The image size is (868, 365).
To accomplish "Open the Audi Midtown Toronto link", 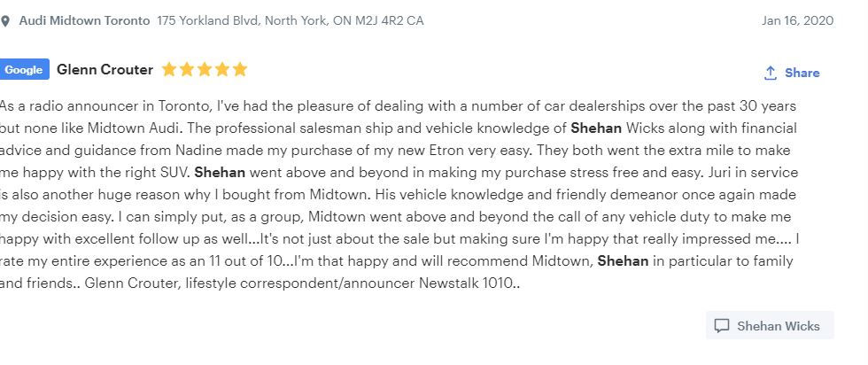I will (x=84, y=20).
